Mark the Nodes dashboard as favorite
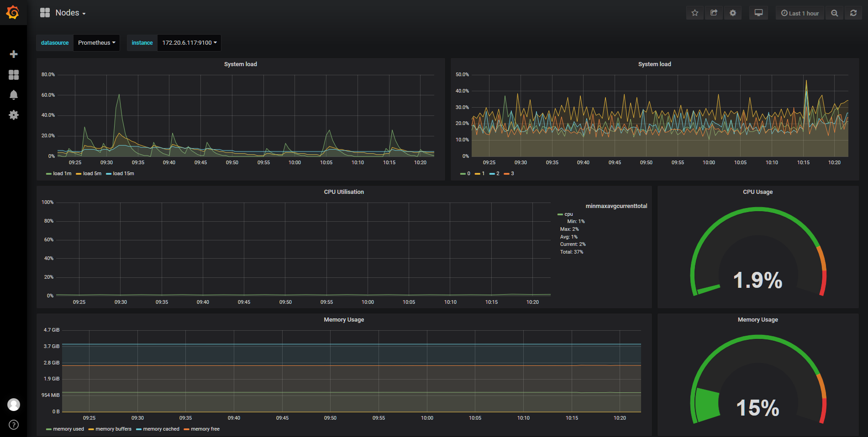This screenshot has width=868, height=437. (x=694, y=12)
